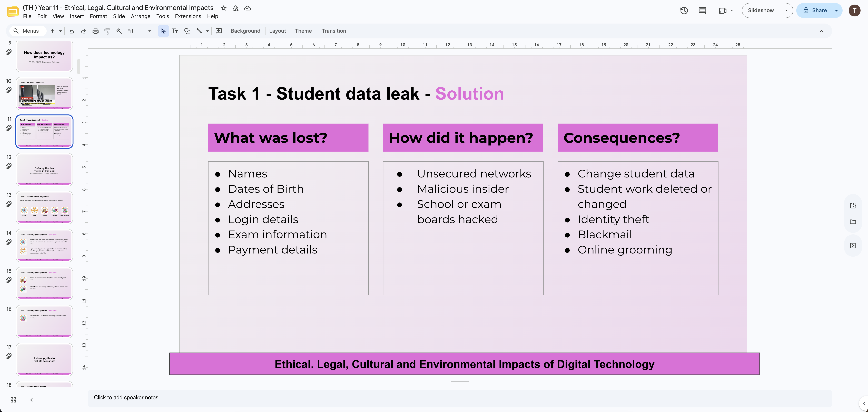Screen dimensions: 868x412
Task: Expand the line tool dropdown arrow
Action: point(207,31)
